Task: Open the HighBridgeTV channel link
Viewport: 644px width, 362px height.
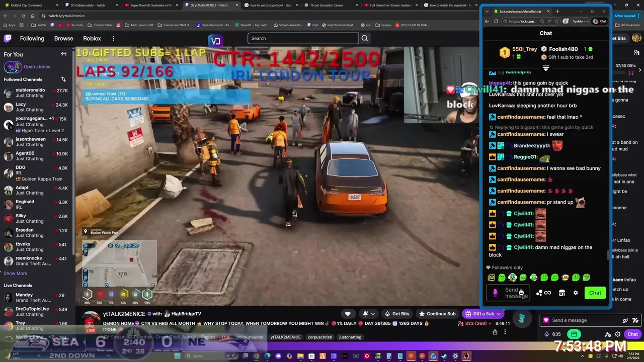Action: [x=186, y=314]
